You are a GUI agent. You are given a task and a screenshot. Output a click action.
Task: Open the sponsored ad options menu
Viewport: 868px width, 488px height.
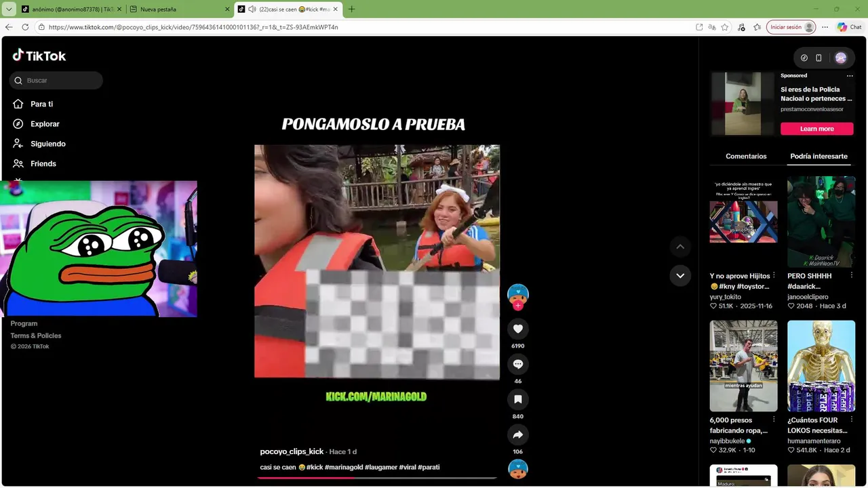pyautogui.click(x=850, y=76)
